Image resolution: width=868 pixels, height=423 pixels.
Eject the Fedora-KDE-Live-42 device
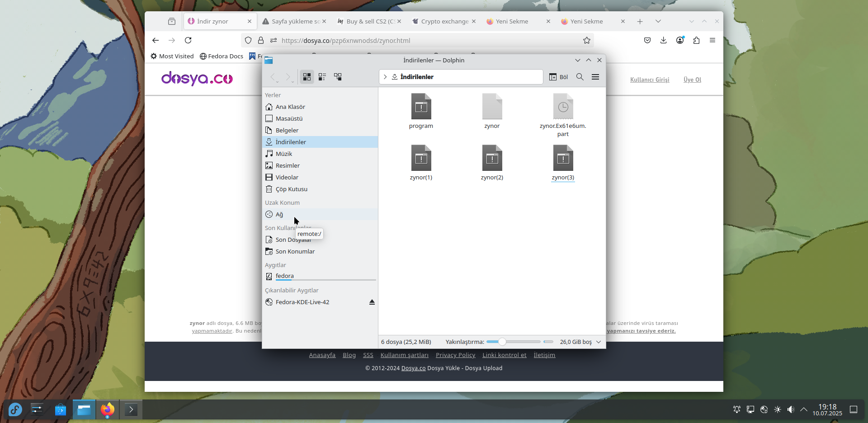pos(372,302)
